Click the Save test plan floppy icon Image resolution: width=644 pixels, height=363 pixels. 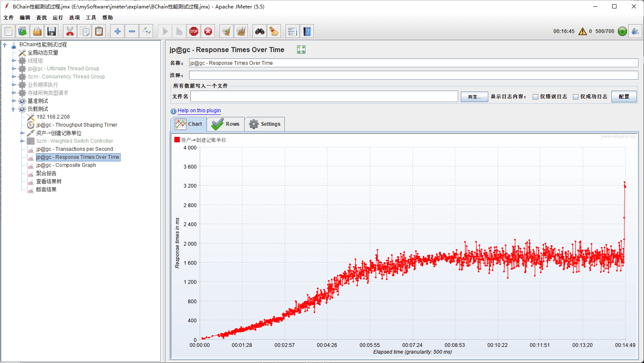(52, 31)
